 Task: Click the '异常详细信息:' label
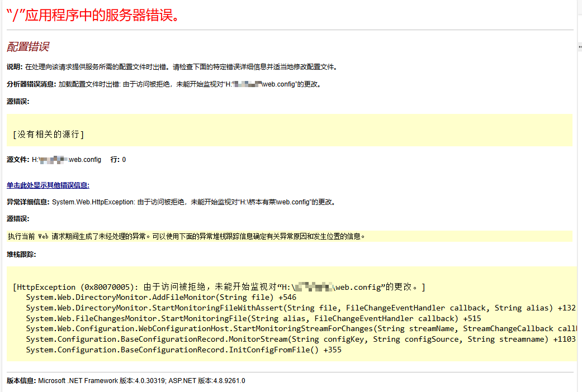click(28, 202)
